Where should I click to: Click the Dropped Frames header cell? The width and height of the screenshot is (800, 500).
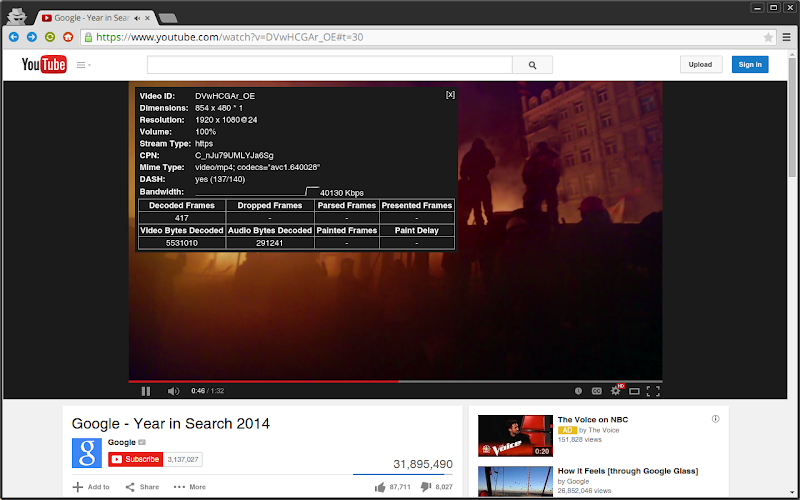click(269, 205)
